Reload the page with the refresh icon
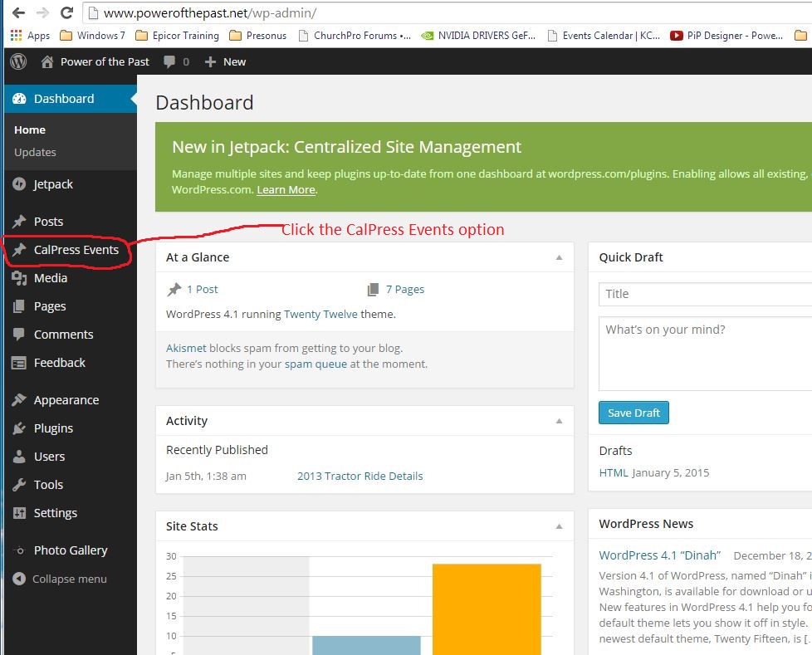 66,12
